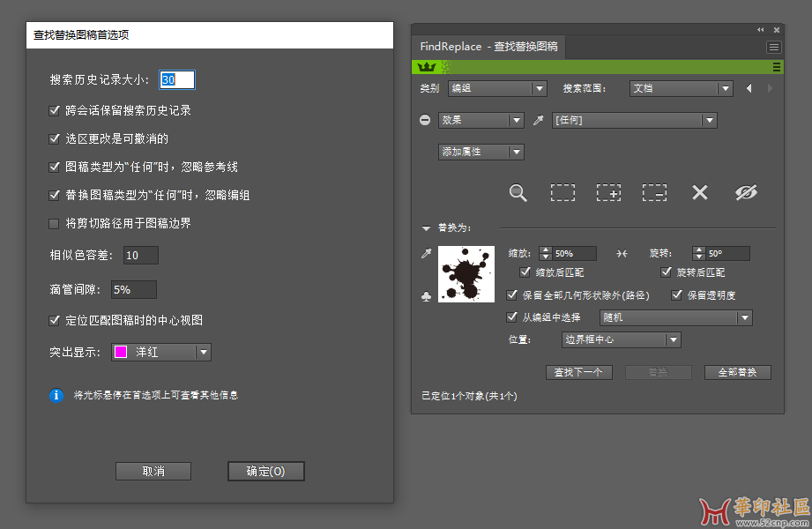Screen dimensions: 812x529
Task: Click the 缩放 stepper arrows
Action: point(546,253)
